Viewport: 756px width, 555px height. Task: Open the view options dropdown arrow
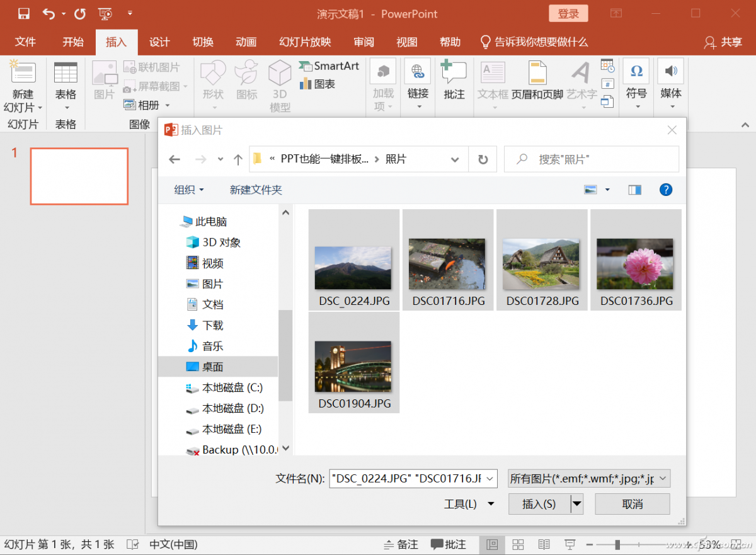point(607,190)
